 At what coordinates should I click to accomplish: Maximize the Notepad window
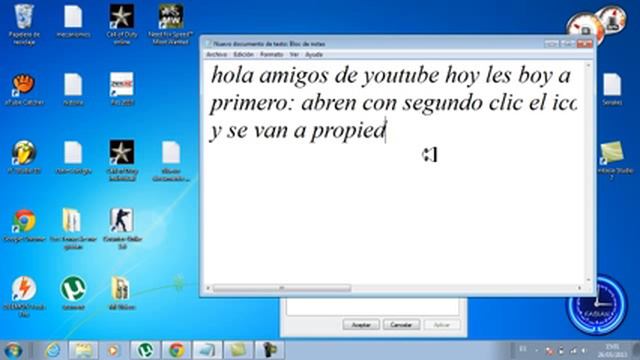coord(567,43)
